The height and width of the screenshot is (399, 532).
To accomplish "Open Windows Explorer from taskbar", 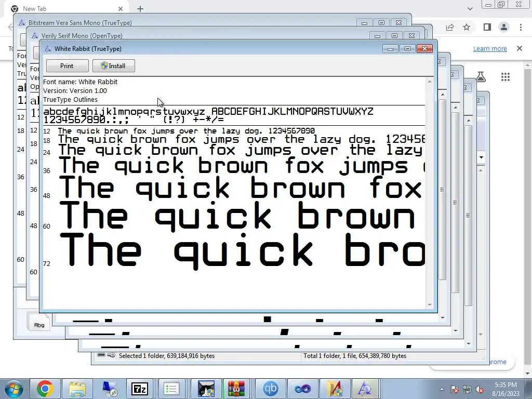I will tap(77, 389).
